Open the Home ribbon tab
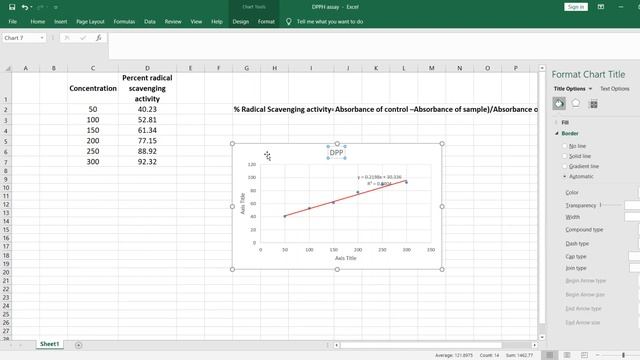The image size is (640, 360). coord(38,22)
